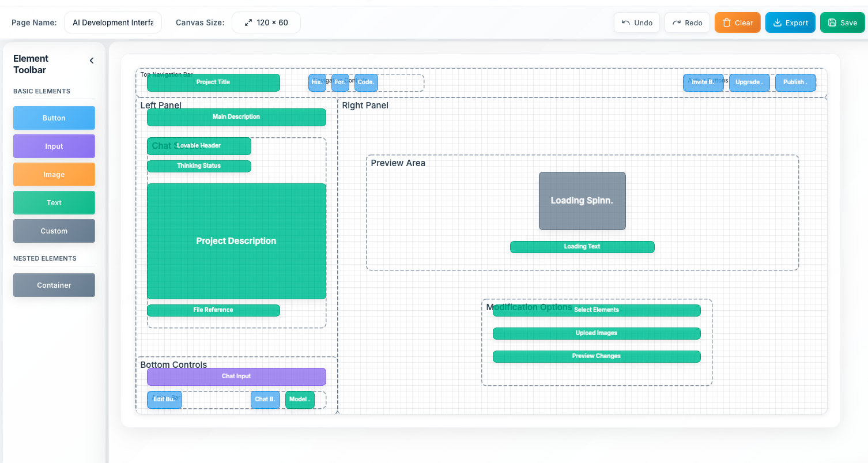Select the Chat B. button element

point(265,400)
